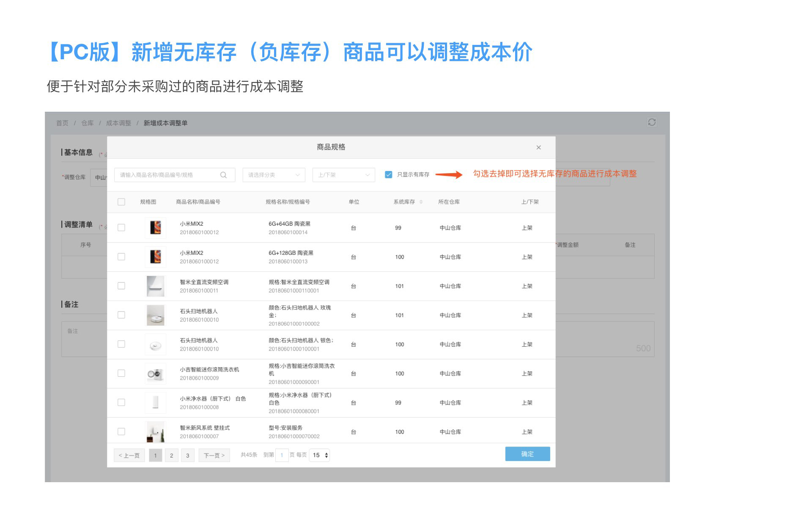Toggle the select-all checkbox in the table header
Image resolution: width=812 pixels, height=508 pixels.
point(121,202)
